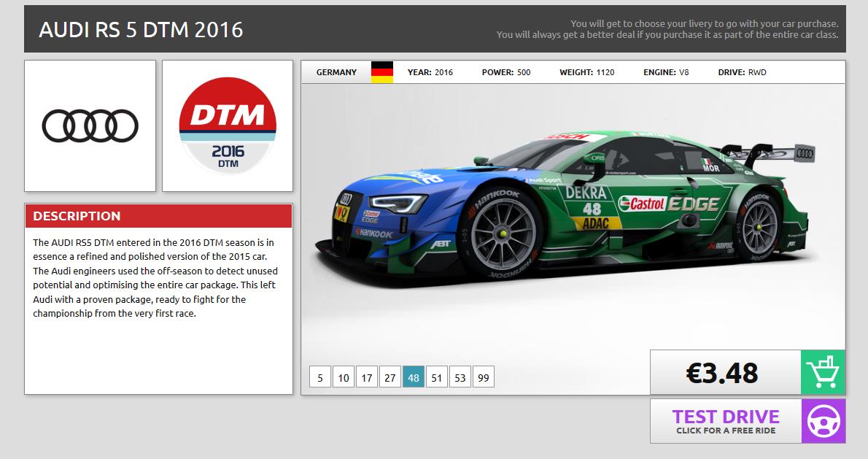Click the POWER: 500 spec
868x459 pixels.
pos(506,72)
